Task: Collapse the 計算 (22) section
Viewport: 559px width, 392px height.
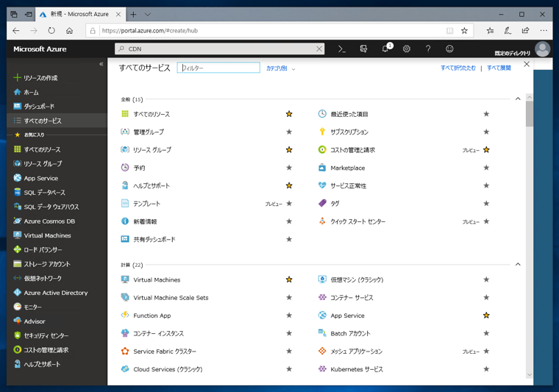Action: 518,265
